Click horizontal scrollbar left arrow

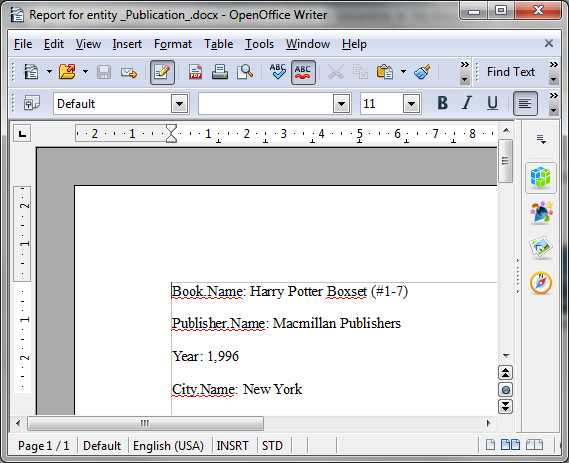coord(19,423)
